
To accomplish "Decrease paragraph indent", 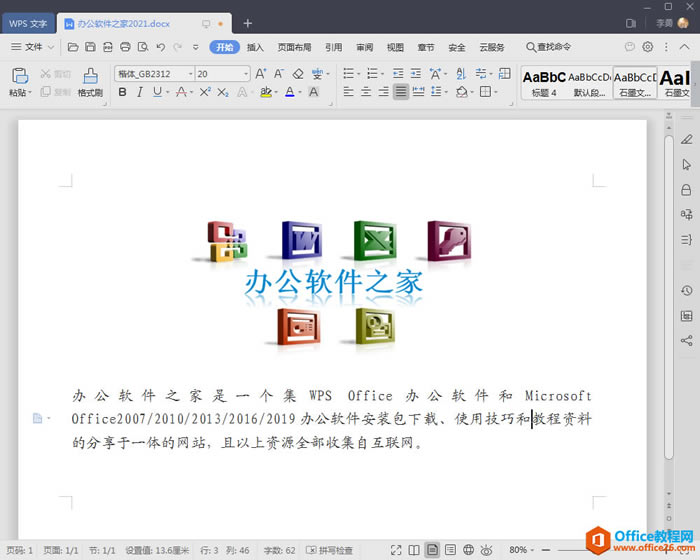I will pos(398,73).
